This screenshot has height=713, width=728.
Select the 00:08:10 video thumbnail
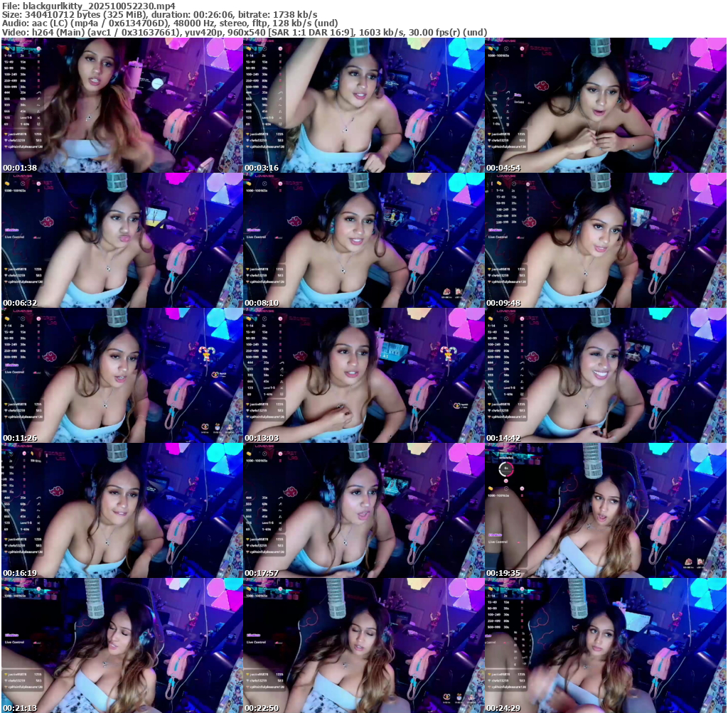363,240
